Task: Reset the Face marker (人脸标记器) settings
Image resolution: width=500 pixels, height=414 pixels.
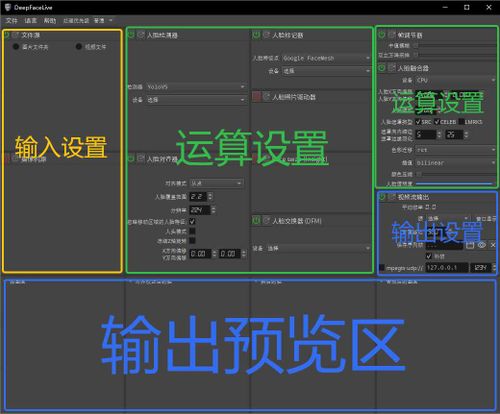Action: (x=266, y=35)
